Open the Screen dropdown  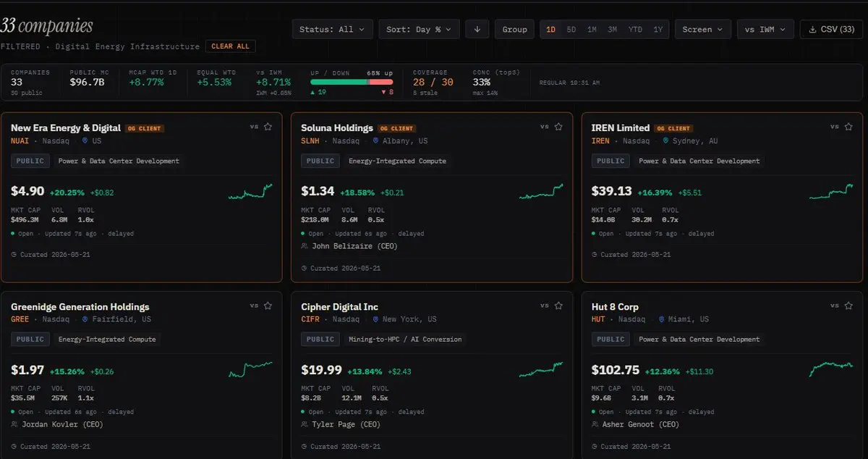tap(702, 29)
